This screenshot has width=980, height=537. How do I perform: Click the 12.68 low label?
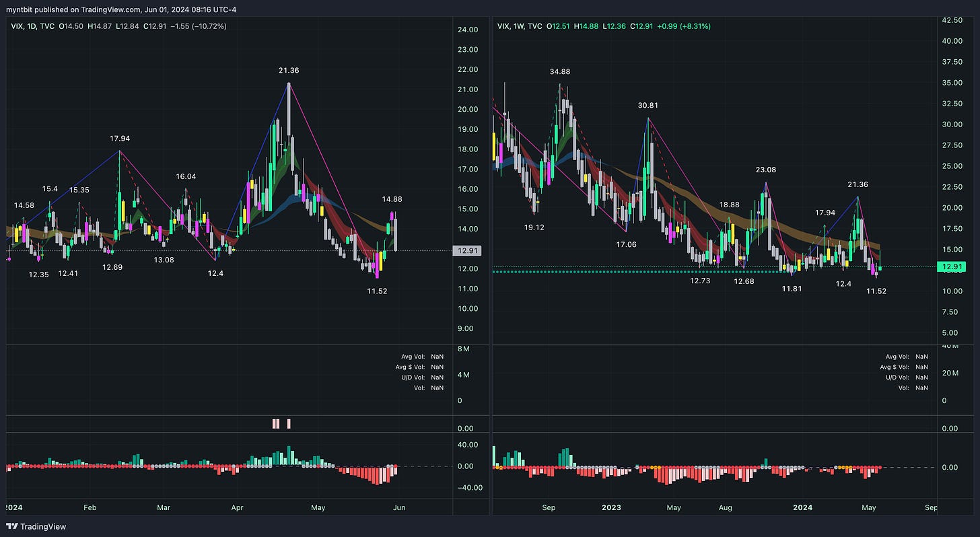coord(744,281)
